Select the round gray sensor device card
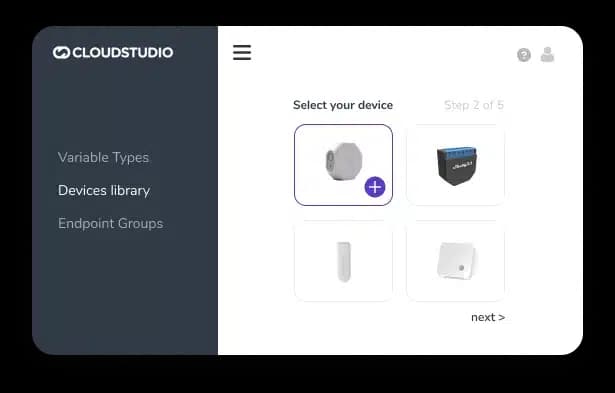This screenshot has height=393, width=615. point(343,165)
